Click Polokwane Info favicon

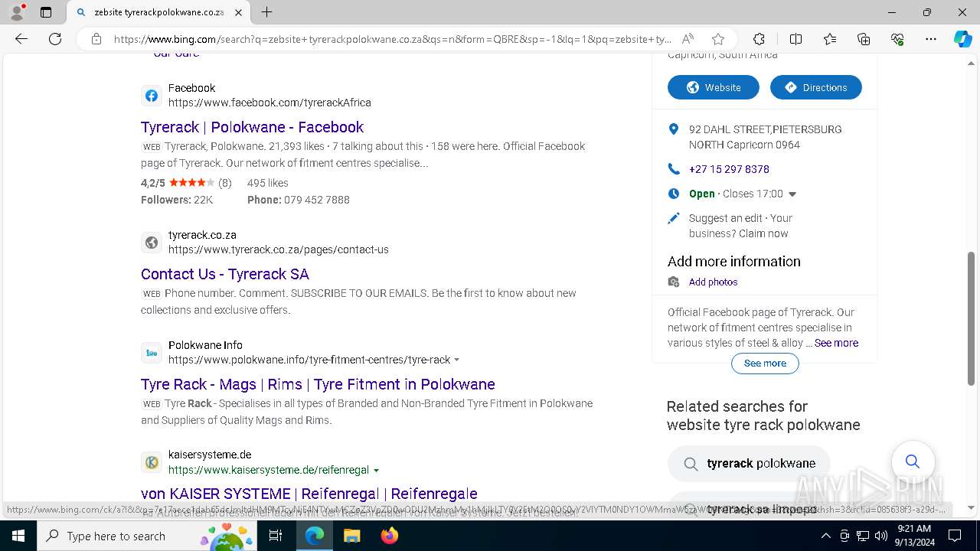click(152, 353)
